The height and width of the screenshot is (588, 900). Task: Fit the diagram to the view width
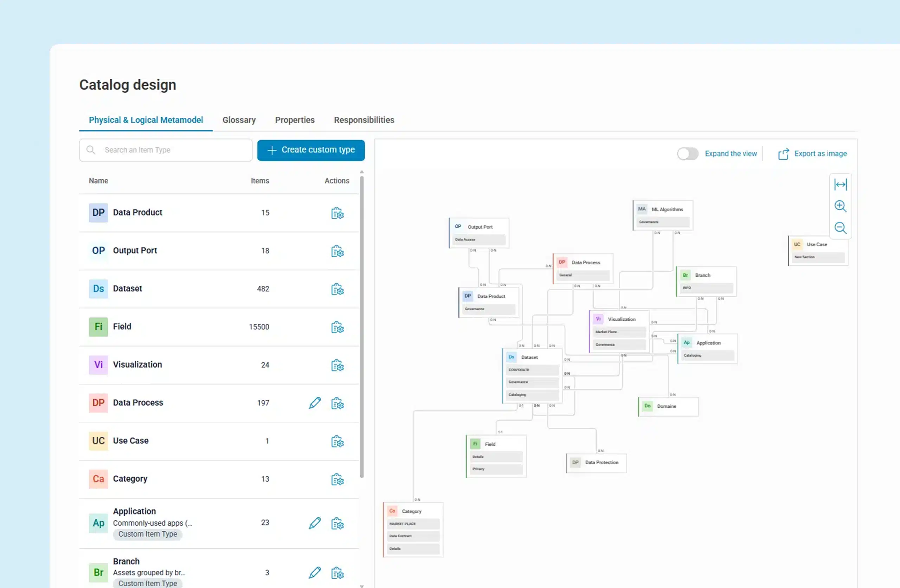pos(841,185)
